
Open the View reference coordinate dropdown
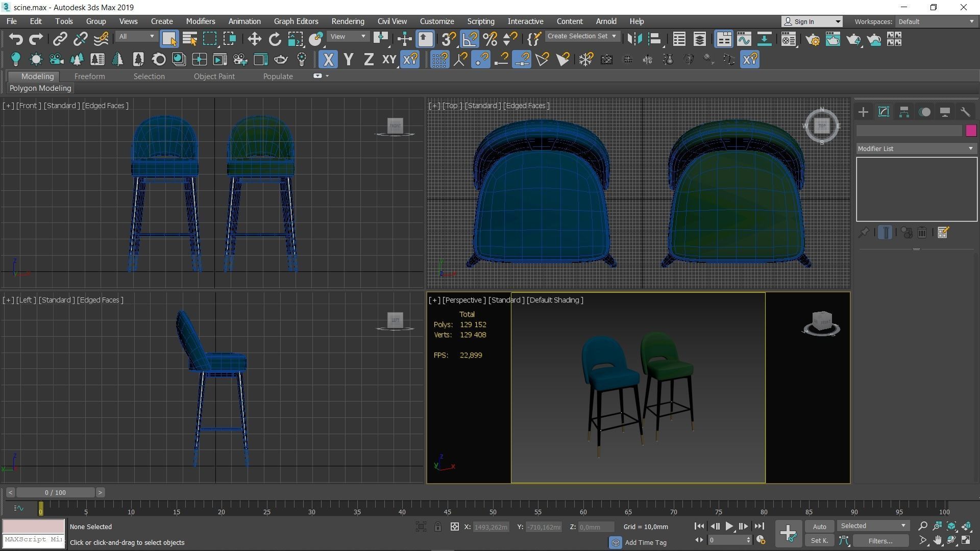(348, 37)
